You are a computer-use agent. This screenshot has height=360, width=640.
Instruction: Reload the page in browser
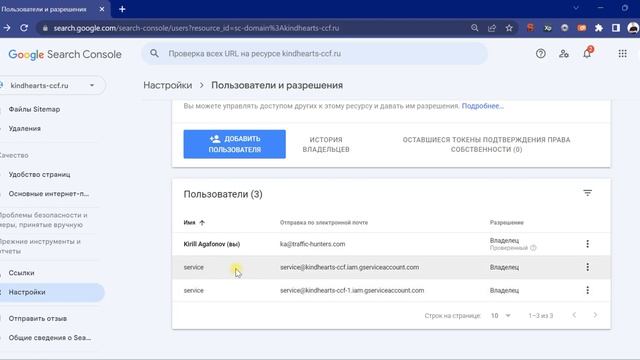pyautogui.click(x=24, y=28)
